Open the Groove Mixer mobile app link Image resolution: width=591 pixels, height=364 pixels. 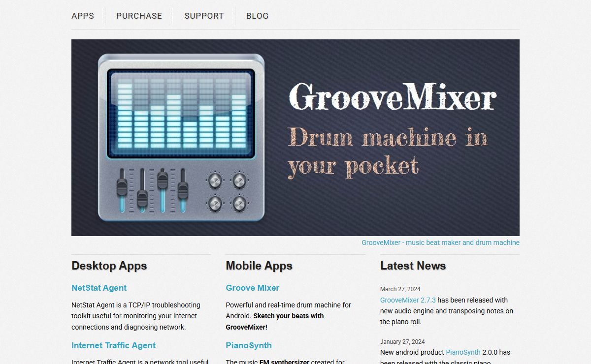point(252,288)
